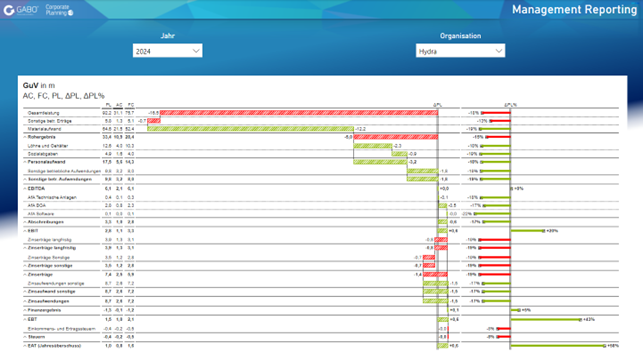Click the AC column header
The image size is (643, 360).
coord(119,105)
